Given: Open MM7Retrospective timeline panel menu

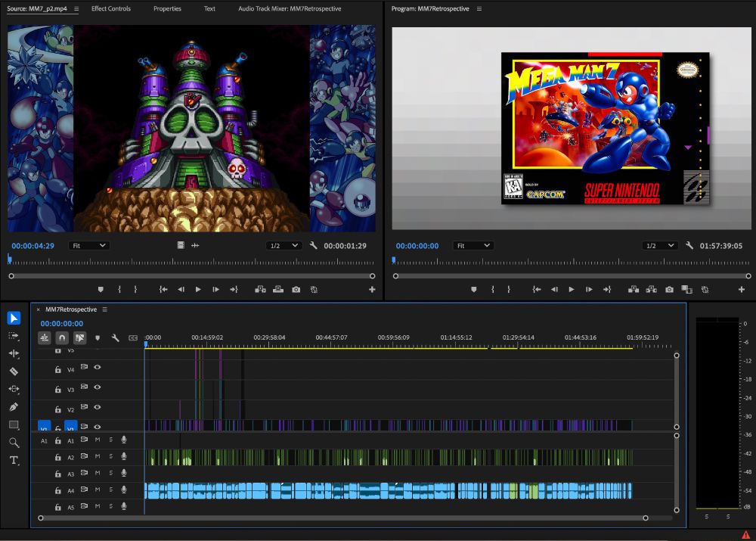Looking at the screenshot, I should click(x=104, y=309).
